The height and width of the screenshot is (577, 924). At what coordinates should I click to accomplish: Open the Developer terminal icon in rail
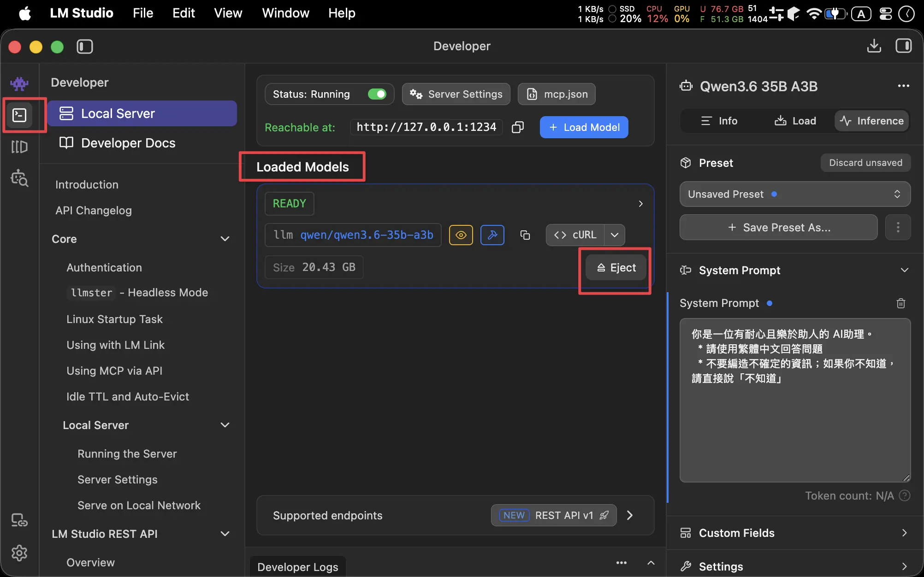click(19, 115)
